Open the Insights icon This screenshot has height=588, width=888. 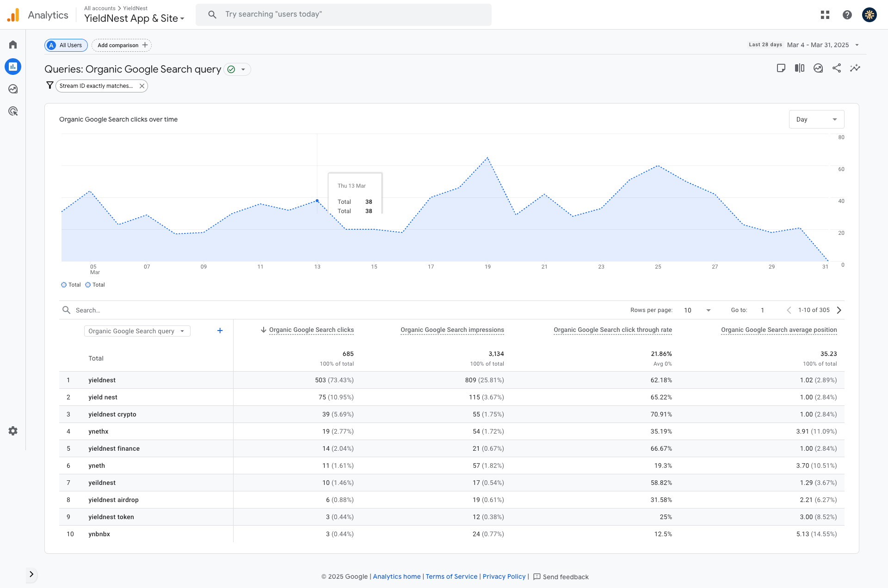point(818,68)
